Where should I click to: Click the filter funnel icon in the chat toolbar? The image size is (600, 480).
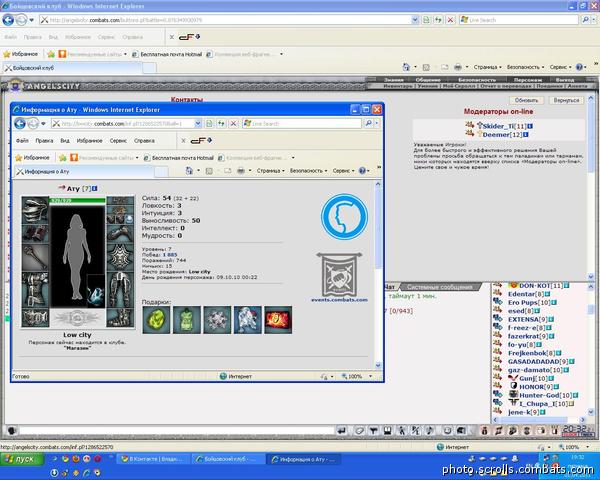[x=373, y=431]
